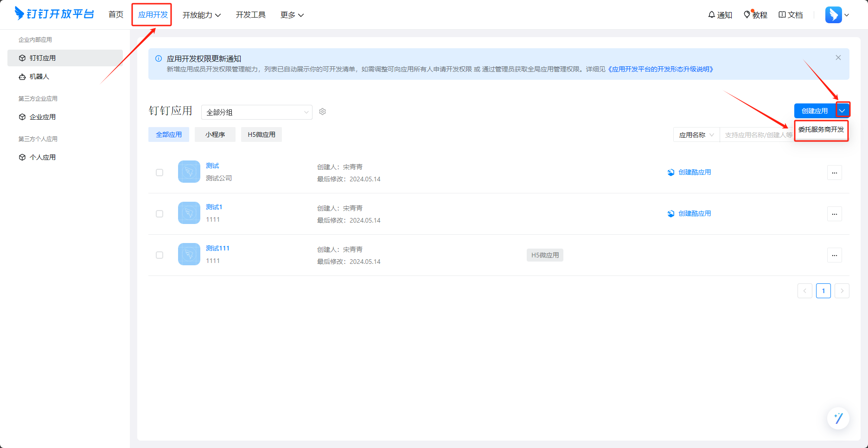Open the 通知 bell notifications
The image size is (868, 448).
pyautogui.click(x=720, y=15)
